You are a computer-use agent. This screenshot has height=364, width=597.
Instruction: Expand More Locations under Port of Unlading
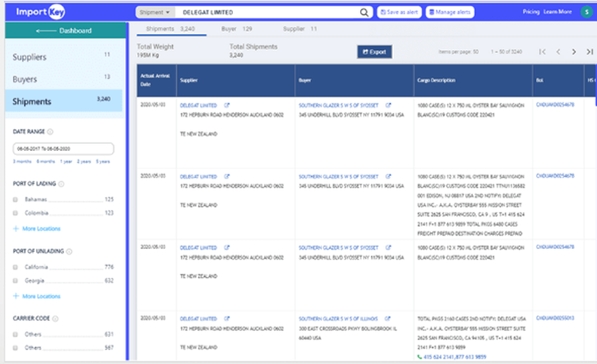tap(37, 296)
